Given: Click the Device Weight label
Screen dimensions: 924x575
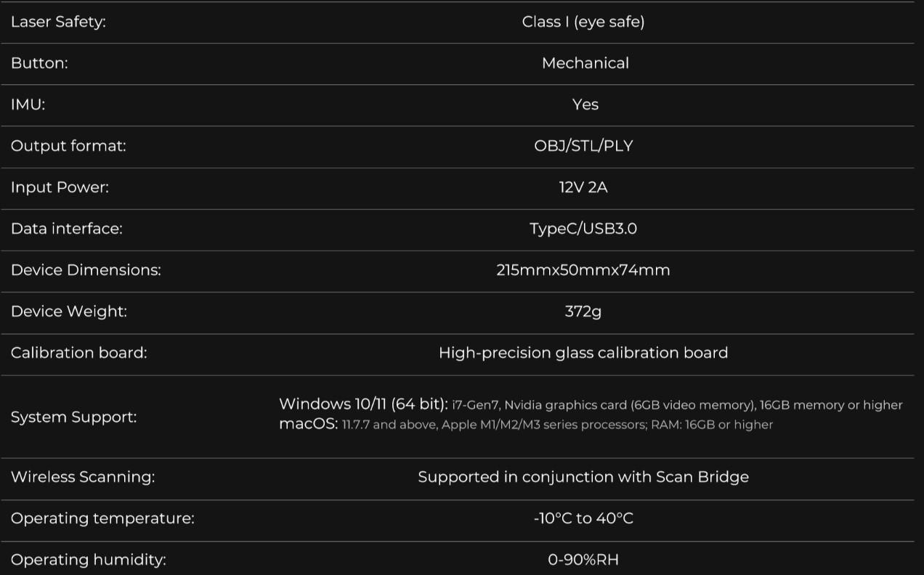Looking at the screenshot, I should 69,311.
